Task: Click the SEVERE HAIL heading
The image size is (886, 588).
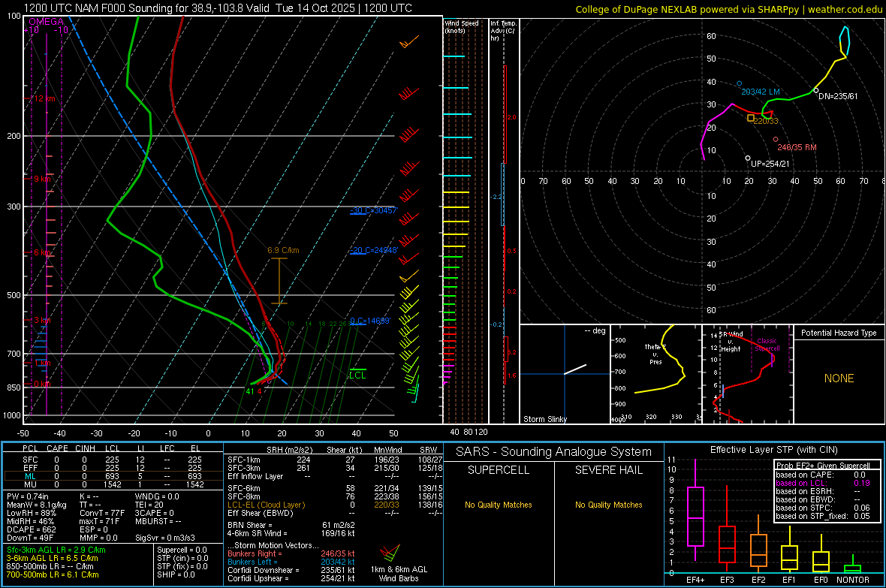Action: point(608,470)
